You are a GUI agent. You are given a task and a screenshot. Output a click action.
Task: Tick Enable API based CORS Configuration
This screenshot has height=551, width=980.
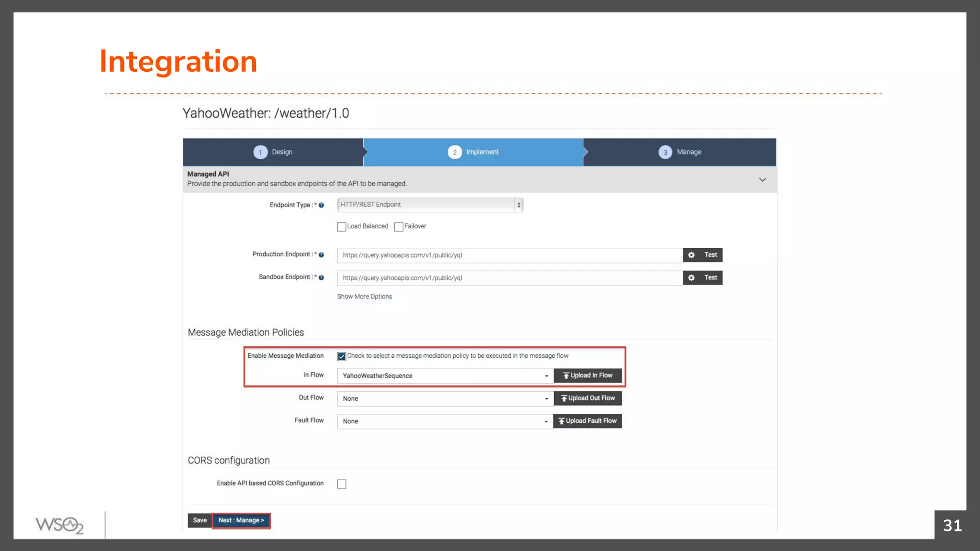[342, 484]
